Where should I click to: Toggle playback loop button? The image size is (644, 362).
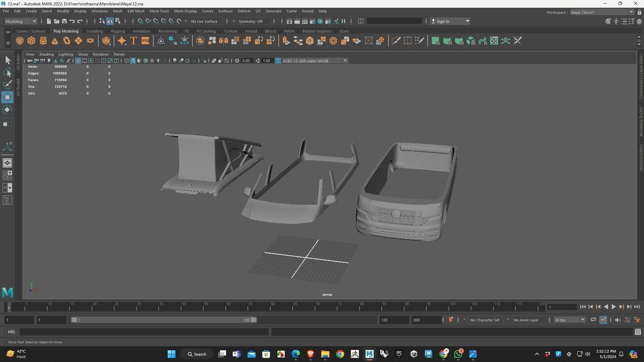click(x=593, y=320)
